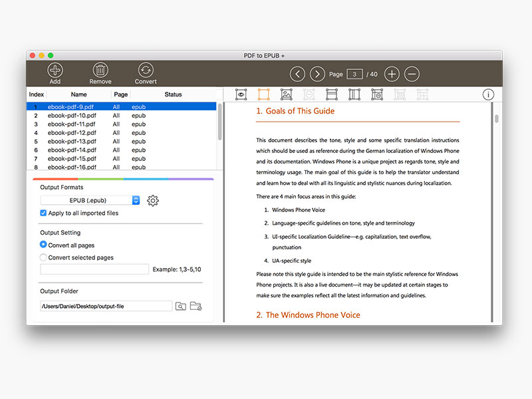This screenshot has height=399, width=532.
Task: Select the eye preview area tool
Action: [241, 94]
